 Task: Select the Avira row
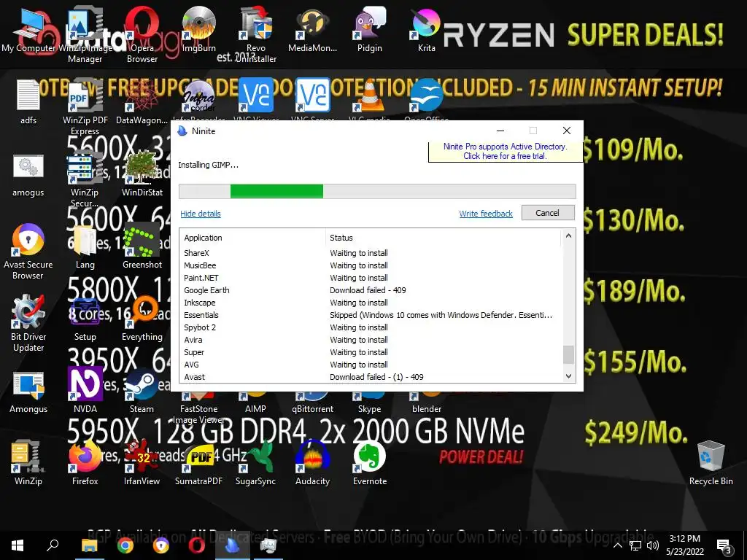coord(371,340)
